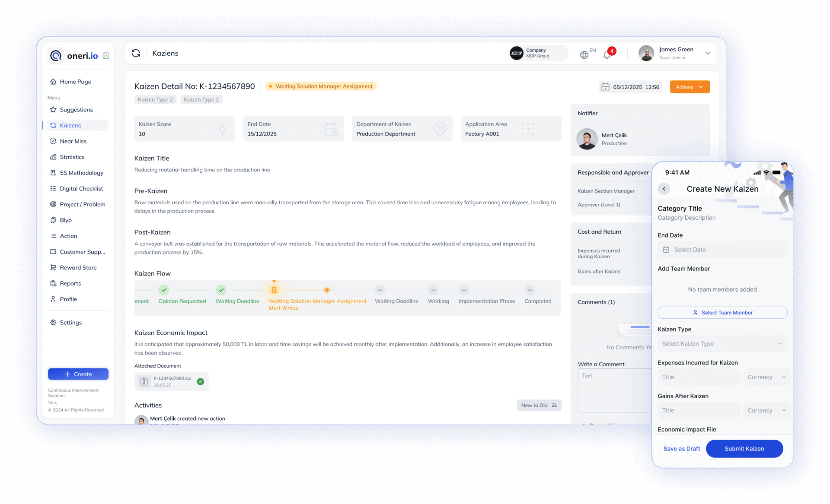Screen dimensions: 830x504
Task: Click the refresh icon beside Kaziens title
Action: [136, 53]
